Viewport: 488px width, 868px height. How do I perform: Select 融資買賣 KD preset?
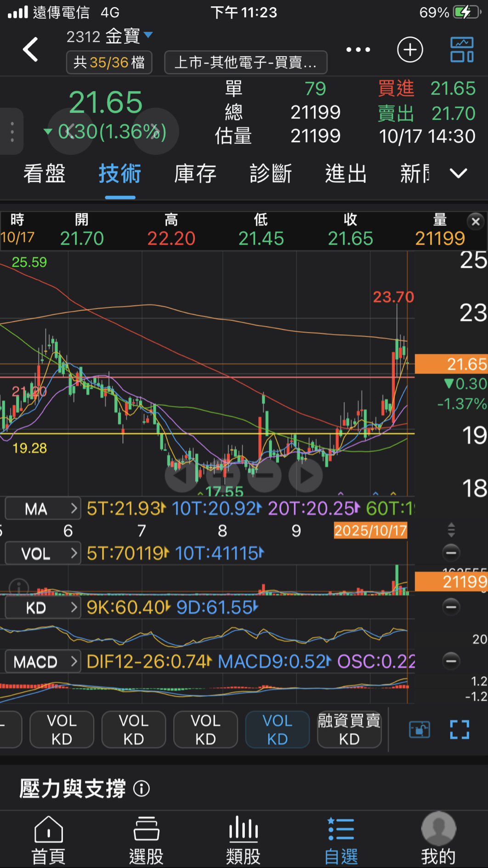[x=349, y=729]
